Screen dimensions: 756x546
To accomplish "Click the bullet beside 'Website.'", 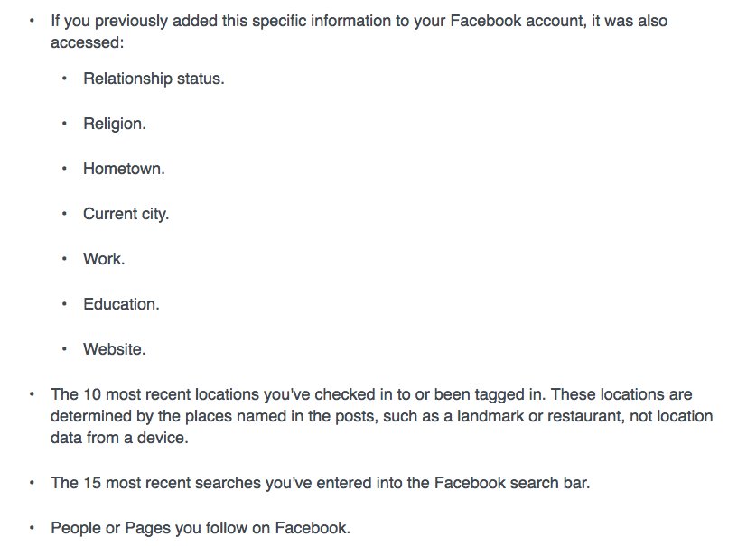I will [x=64, y=350].
